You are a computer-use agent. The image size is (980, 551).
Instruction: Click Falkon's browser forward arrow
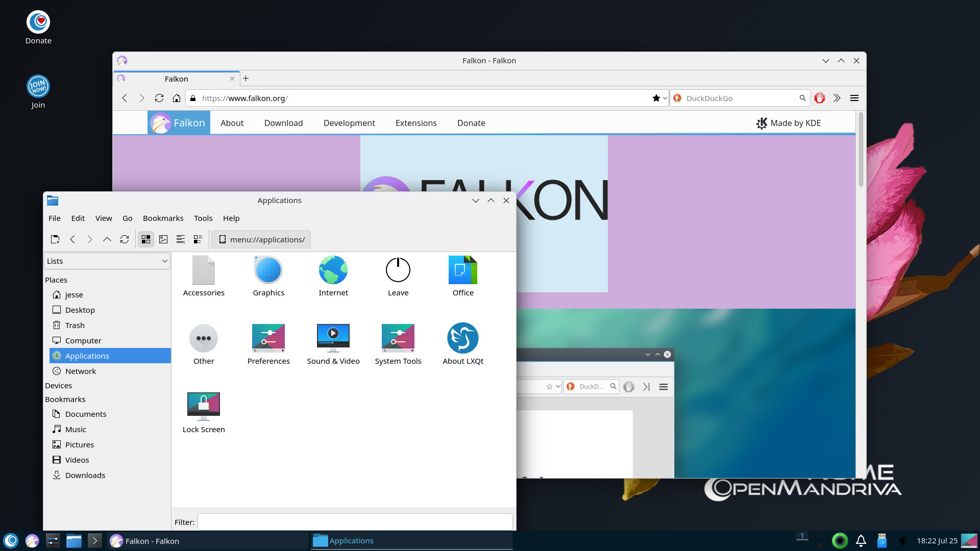point(142,98)
